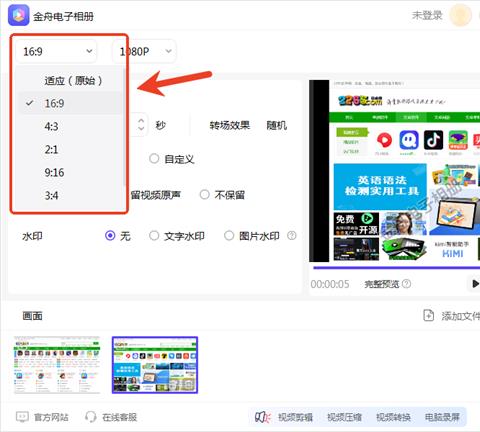Click the 水印 label
480x432 pixels.
tap(32, 236)
